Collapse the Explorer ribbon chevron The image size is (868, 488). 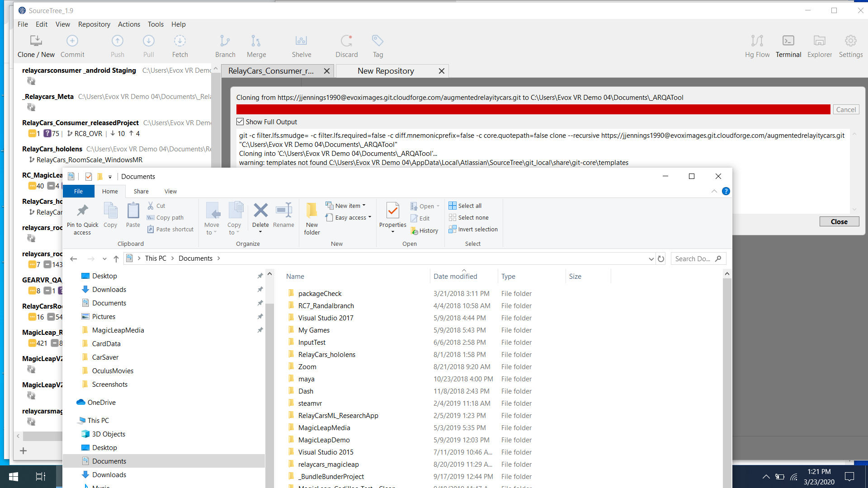tap(714, 191)
